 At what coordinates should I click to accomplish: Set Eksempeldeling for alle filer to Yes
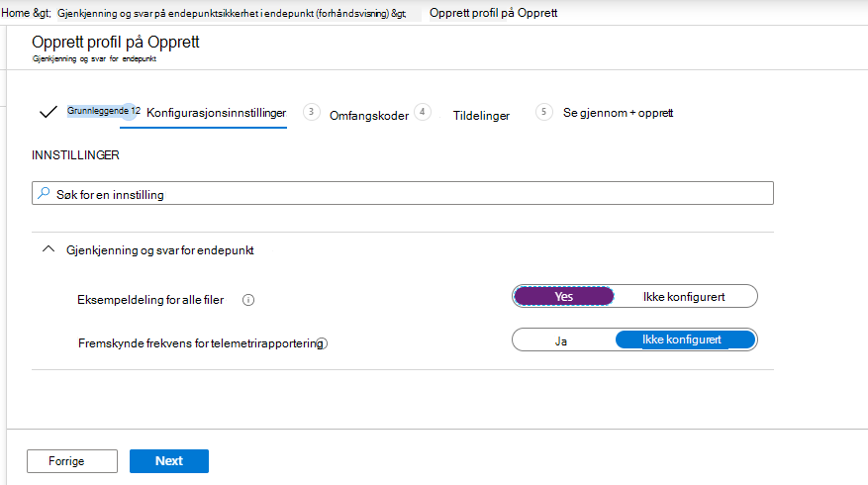pyautogui.click(x=563, y=296)
